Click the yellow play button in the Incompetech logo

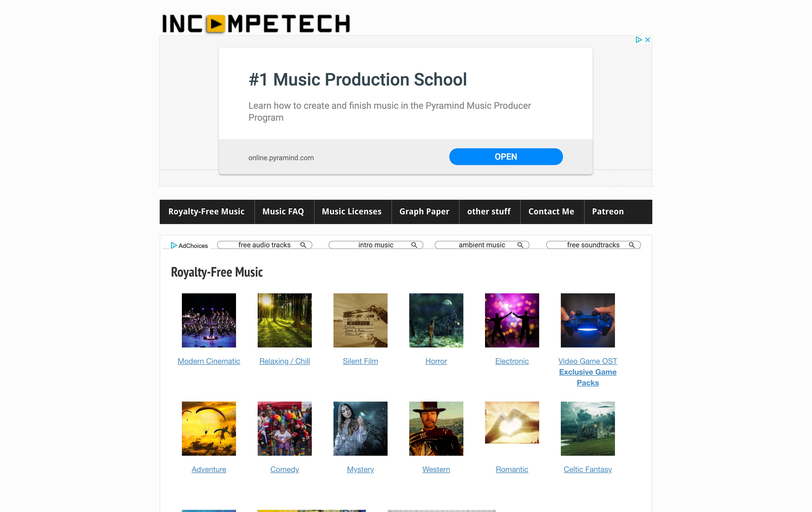[x=216, y=24]
